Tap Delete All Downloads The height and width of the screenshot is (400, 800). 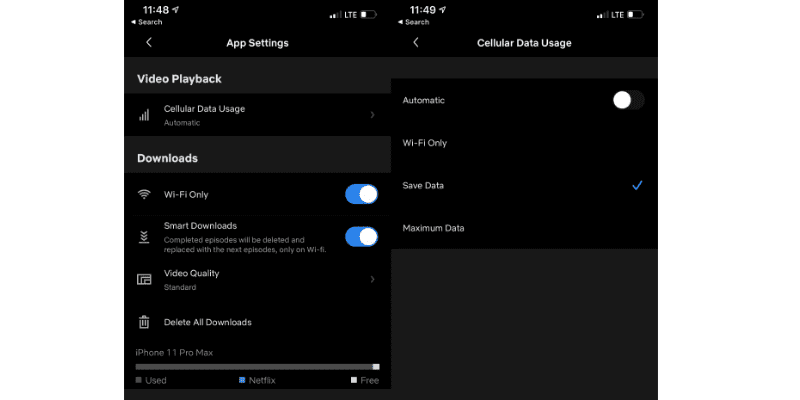coord(258,322)
